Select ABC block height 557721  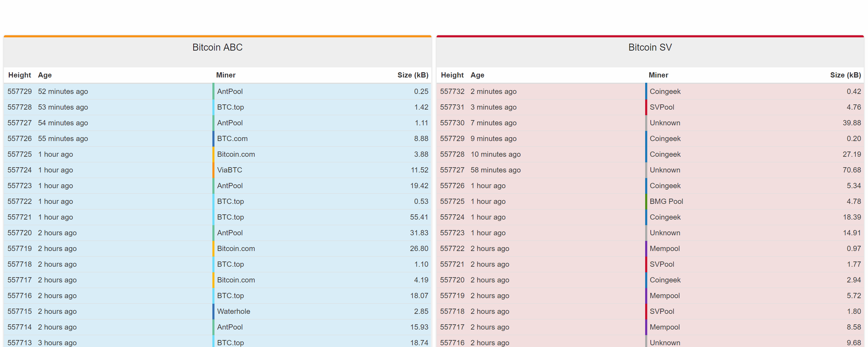(20, 217)
